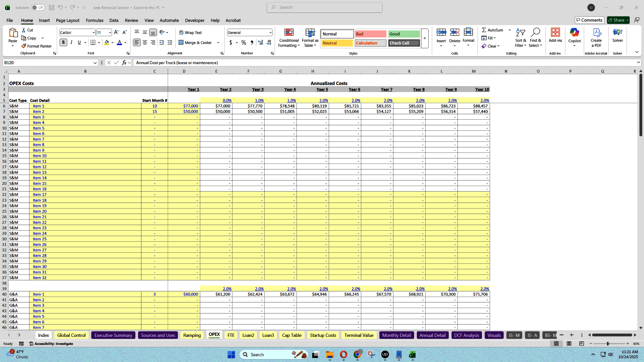Open the Sort & Filter tool
The height and width of the screenshot is (362, 644).
click(x=520, y=38)
